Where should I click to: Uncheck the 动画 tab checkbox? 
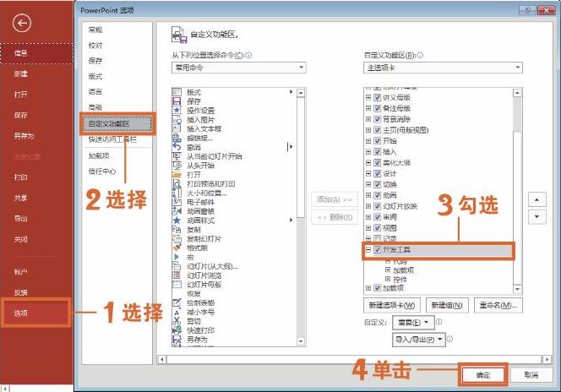[x=378, y=195]
